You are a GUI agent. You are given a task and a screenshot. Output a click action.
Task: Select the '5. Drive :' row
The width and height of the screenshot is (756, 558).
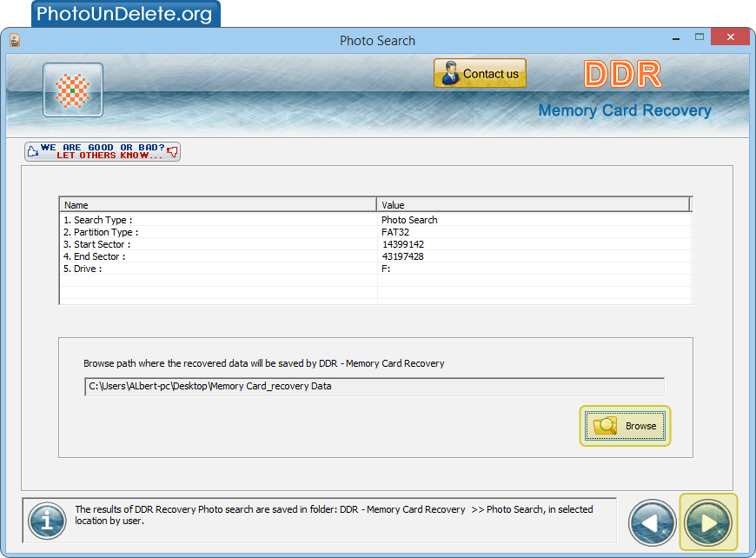click(375, 269)
